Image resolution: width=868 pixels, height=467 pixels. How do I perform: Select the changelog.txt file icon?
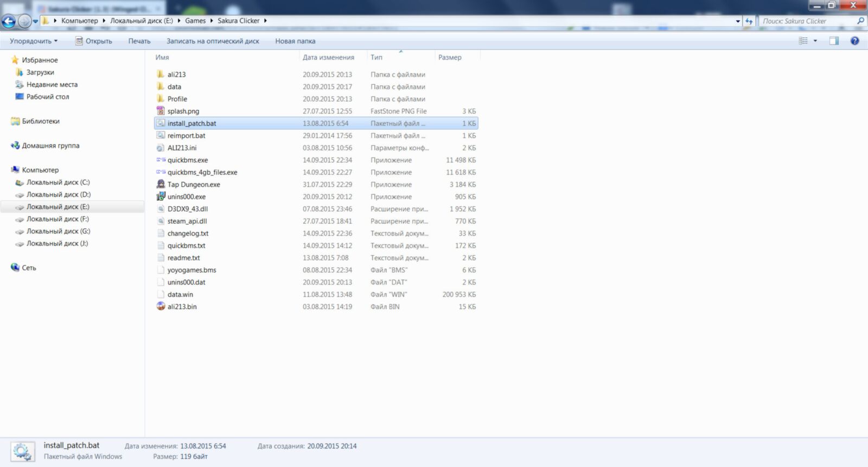tap(161, 233)
